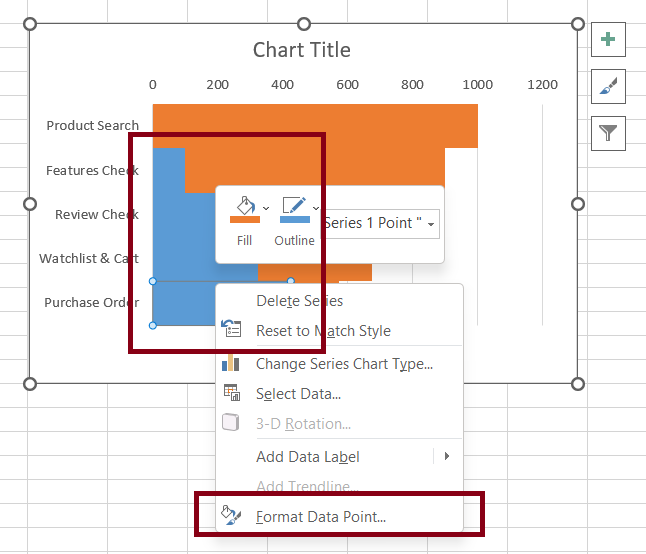Click the blue Outline color swatch
Screen dimensions: 646x554
coord(294,217)
